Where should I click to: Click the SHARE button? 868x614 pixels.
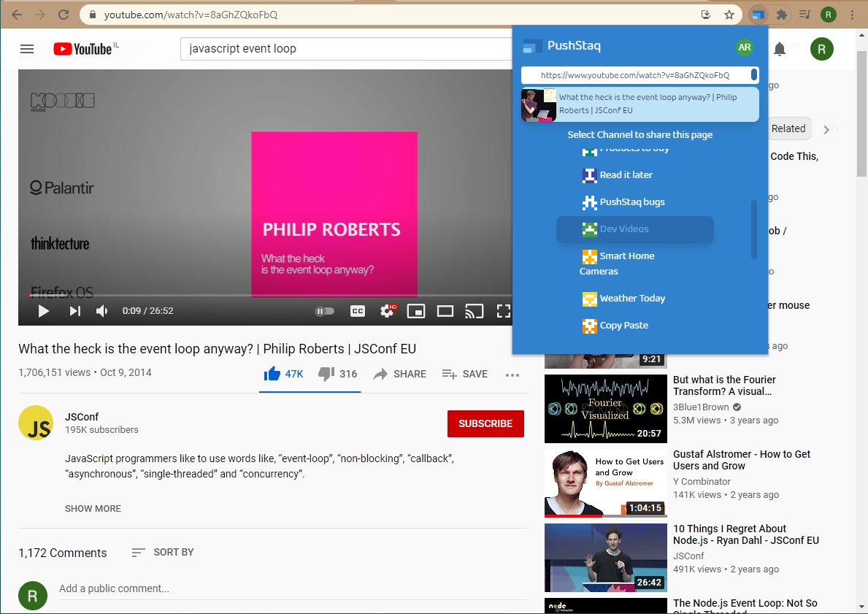coord(399,375)
